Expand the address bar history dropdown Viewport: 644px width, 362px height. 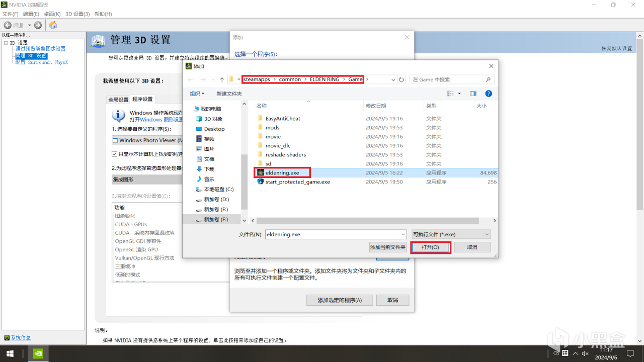point(393,79)
